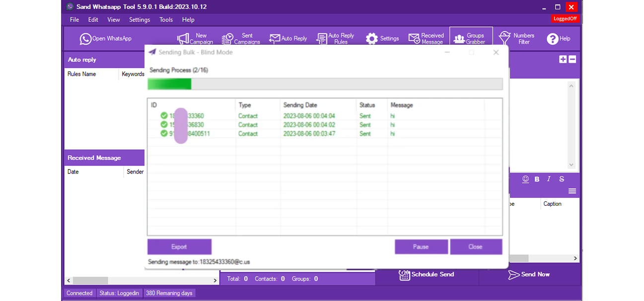
Task: Launch the Groups Grabber tool
Action: coord(471,39)
